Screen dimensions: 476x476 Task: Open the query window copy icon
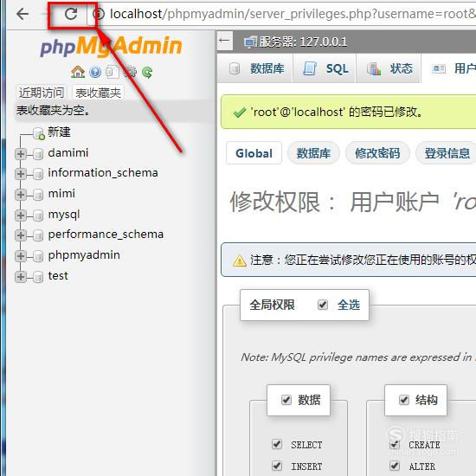(113, 72)
